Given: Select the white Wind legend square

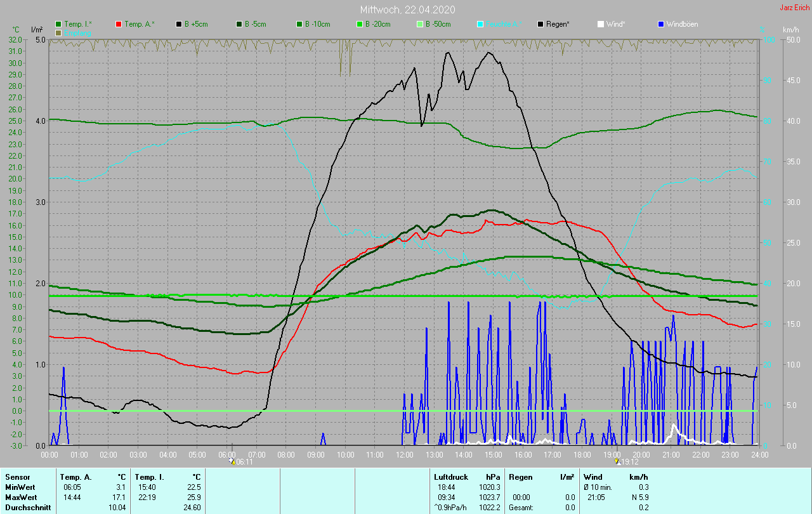Looking at the screenshot, I should pos(601,24).
